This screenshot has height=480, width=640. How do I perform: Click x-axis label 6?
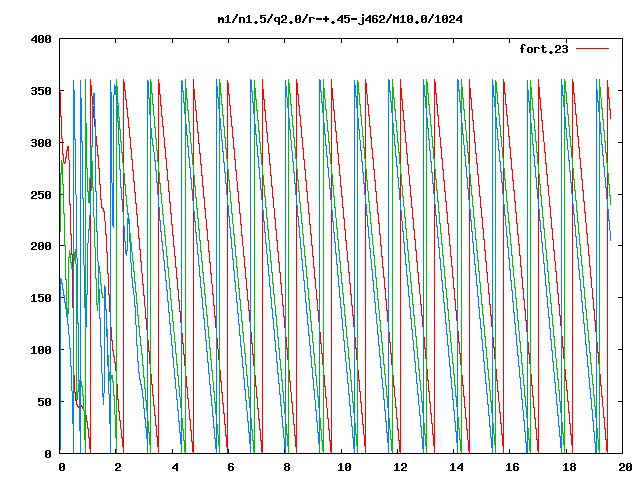point(231,467)
